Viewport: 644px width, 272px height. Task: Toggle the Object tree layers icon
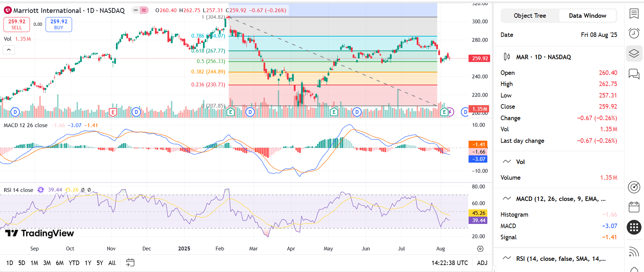coord(634,53)
